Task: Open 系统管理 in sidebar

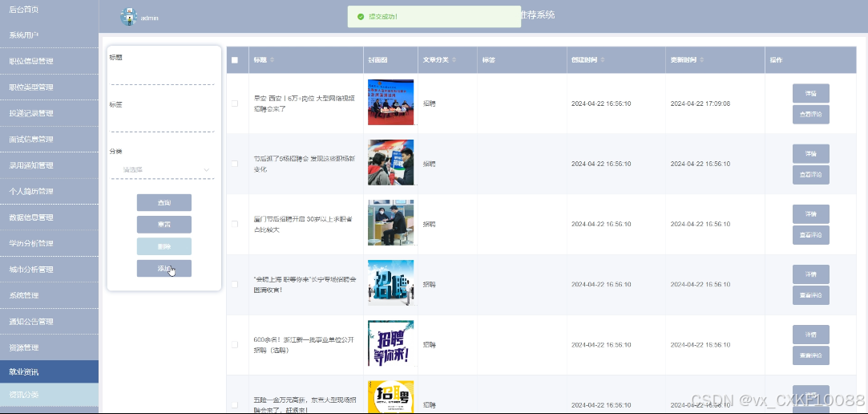Action: coord(49,295)
